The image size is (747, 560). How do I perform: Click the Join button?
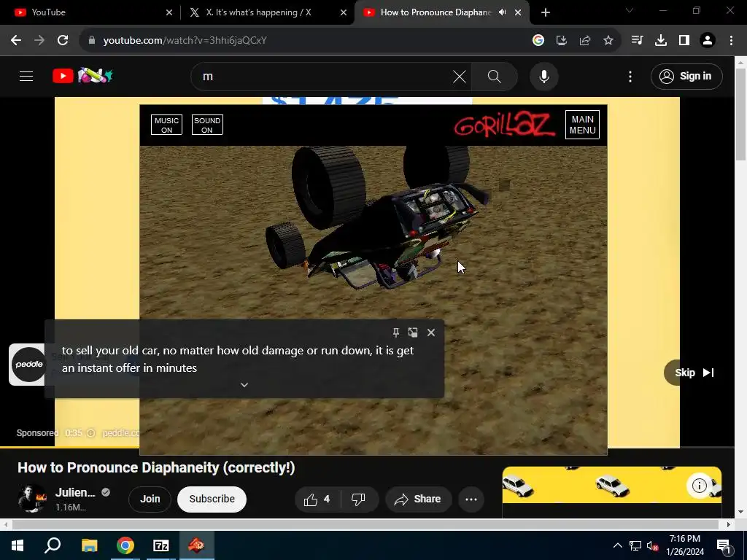click(x=150, y=499)
